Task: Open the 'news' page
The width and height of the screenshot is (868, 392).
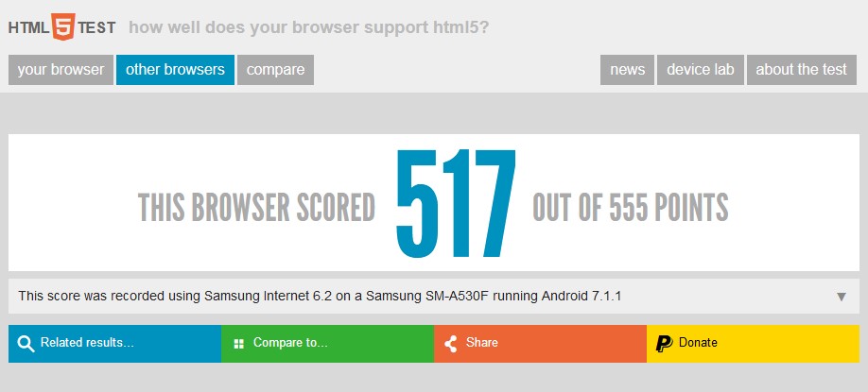Action: [627, 70]
